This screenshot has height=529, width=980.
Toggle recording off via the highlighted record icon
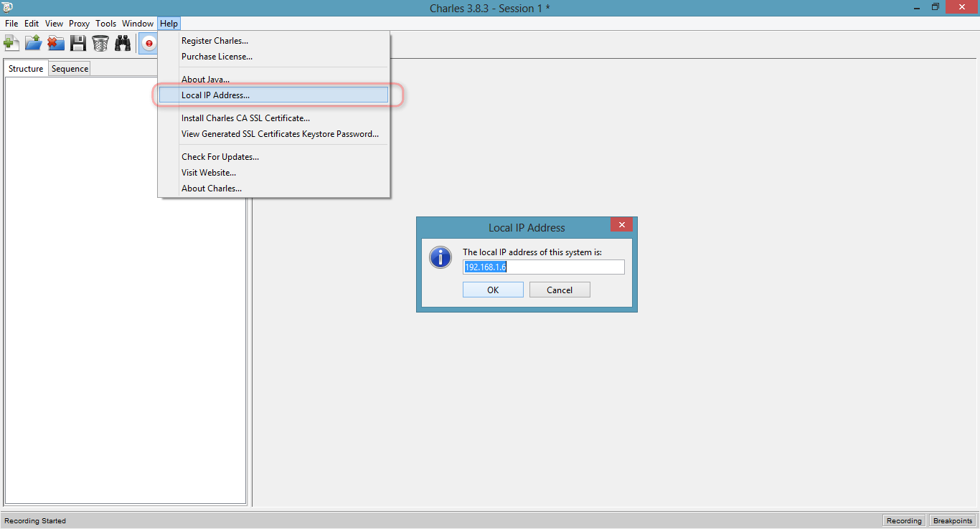[148, 43]
